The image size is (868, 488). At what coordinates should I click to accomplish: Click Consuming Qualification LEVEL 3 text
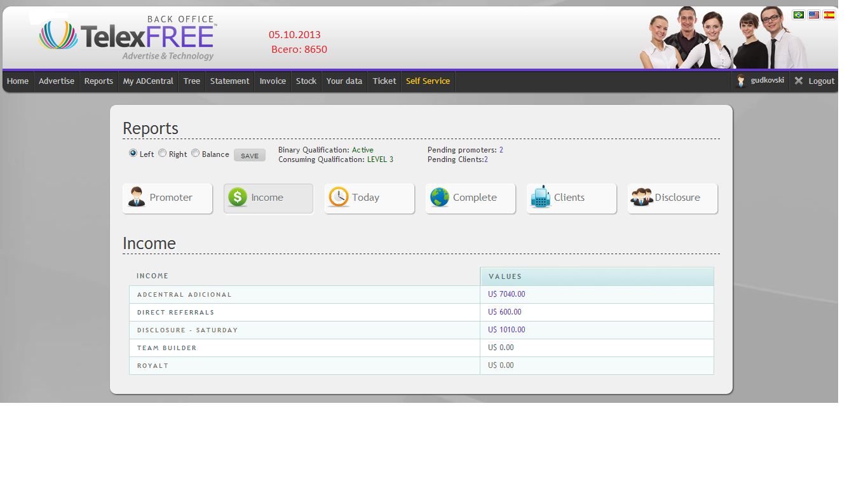pos(380,159)
